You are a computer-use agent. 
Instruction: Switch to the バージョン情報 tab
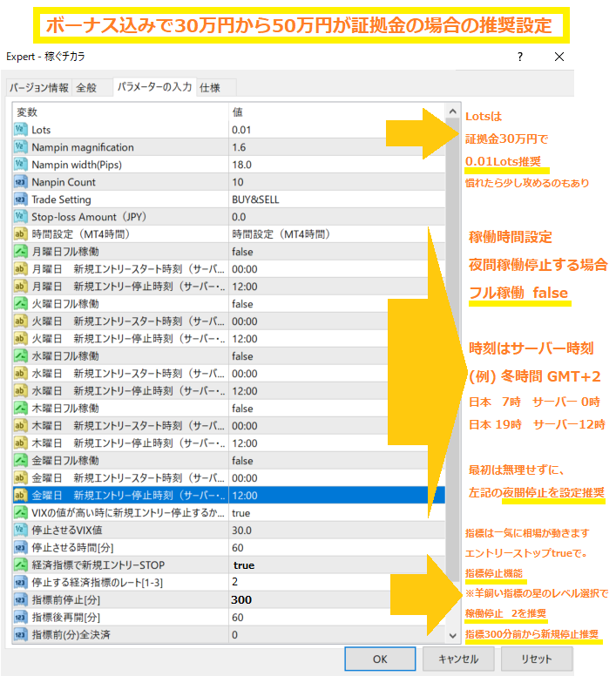(x=38, y=88)
